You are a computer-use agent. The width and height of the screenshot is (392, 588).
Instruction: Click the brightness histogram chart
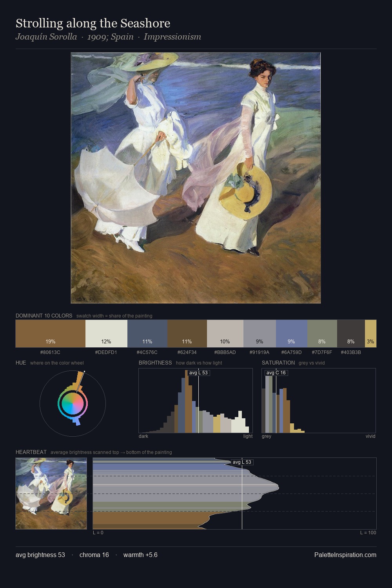pos(196,401)
